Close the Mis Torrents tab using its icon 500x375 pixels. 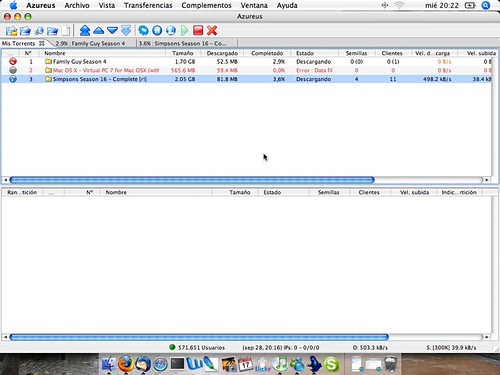point(42,43)
